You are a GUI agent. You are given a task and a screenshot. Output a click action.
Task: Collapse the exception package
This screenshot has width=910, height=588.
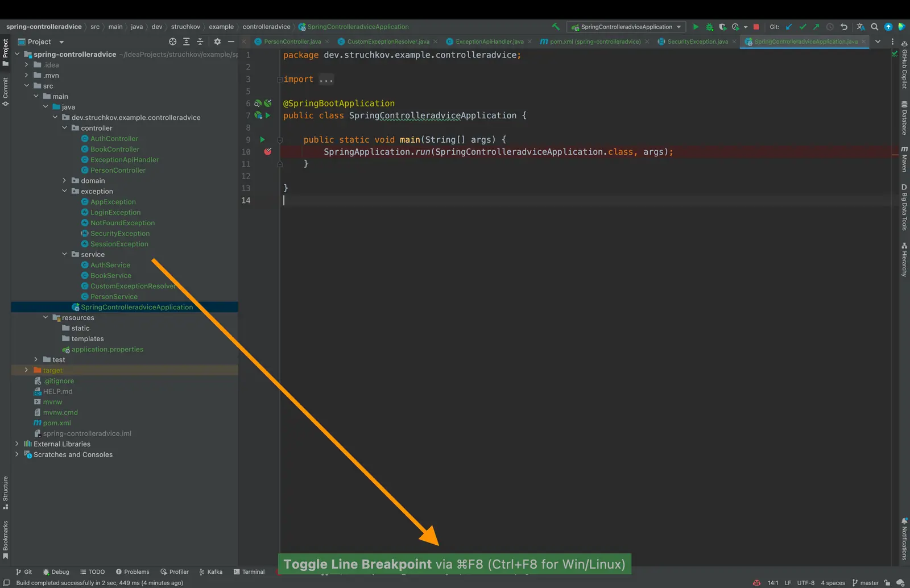tap(64, 191)
